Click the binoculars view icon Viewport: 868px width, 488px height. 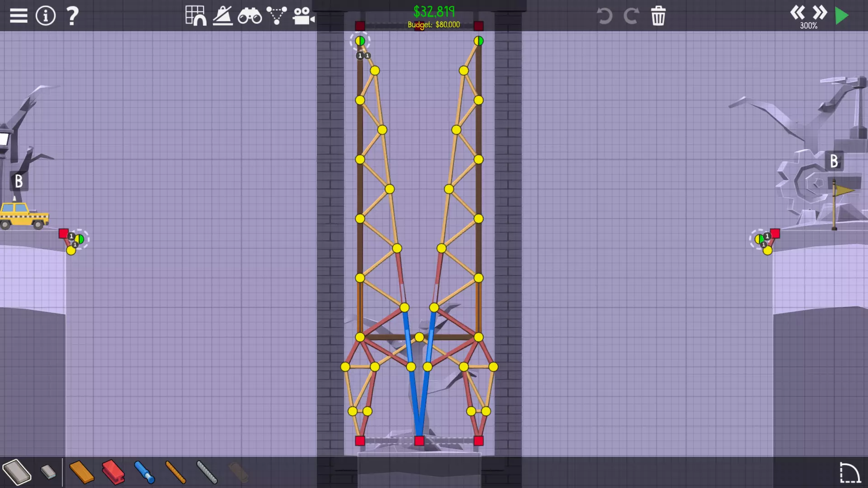[250, 17]
